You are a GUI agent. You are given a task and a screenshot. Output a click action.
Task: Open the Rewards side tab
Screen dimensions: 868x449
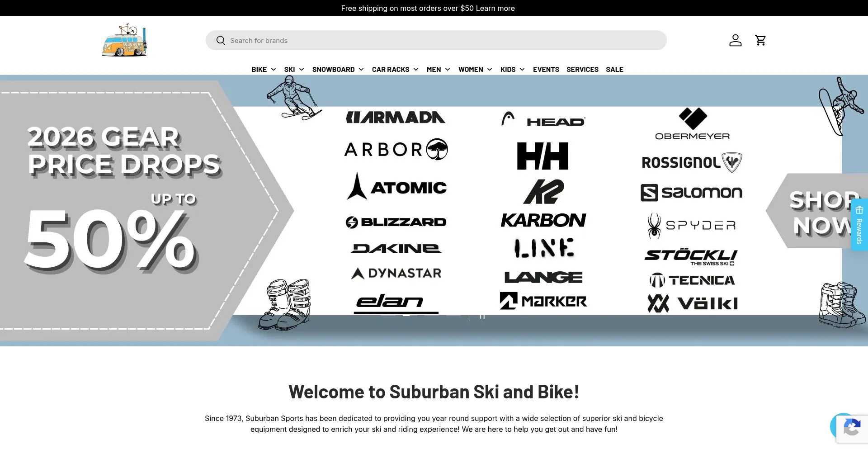[859, 225]
